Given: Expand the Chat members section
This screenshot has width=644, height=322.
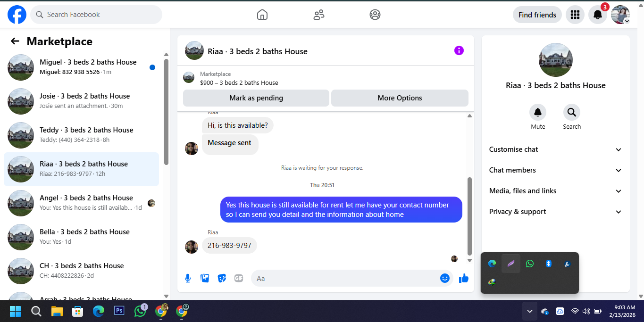Looking at the screenshot, I should click(x=556, y=170).
